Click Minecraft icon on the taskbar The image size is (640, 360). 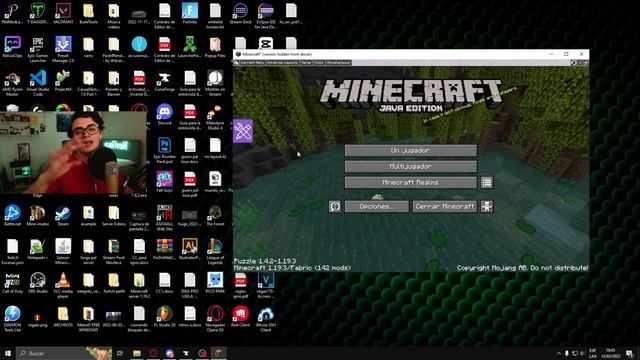[218, 353]
